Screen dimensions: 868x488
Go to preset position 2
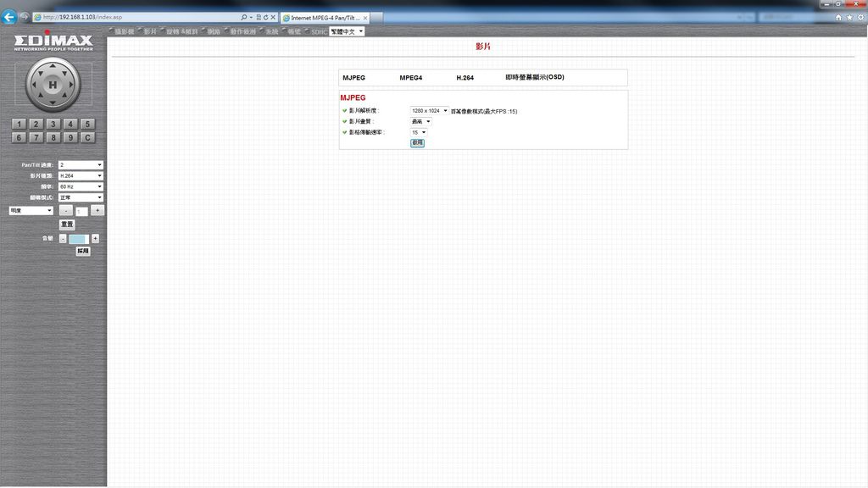tap(36, 124)
